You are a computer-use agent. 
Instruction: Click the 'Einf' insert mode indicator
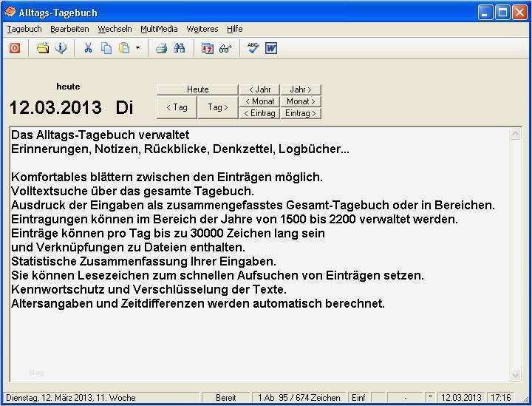[358, 398]
